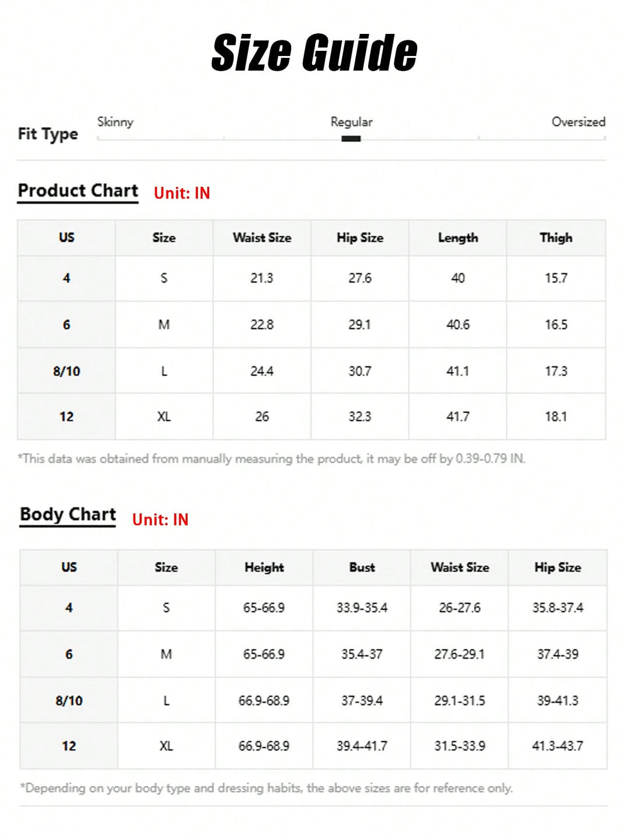The width and height of the screenshot is (630, 840).
Task: Select bust range 33.9-35.4 cell
Action: (x=362, y=608)
